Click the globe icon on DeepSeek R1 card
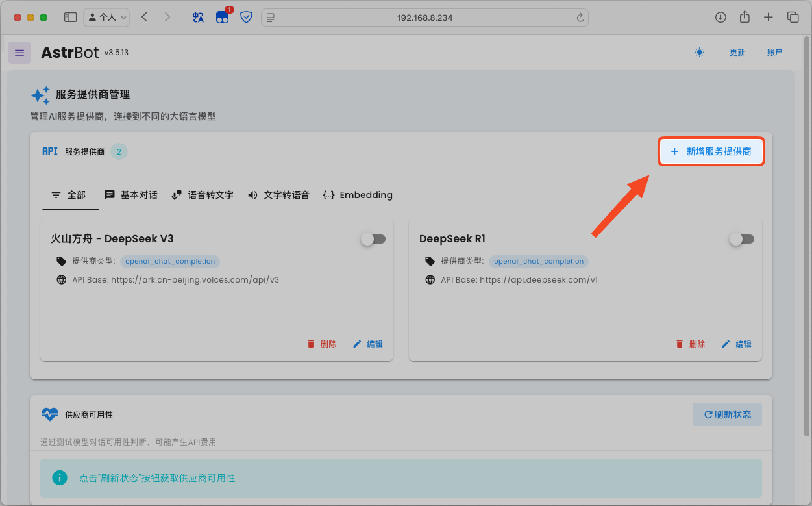The height and width of the screenshot is (506, 812). pyautogui.click(x=430, y=280)
